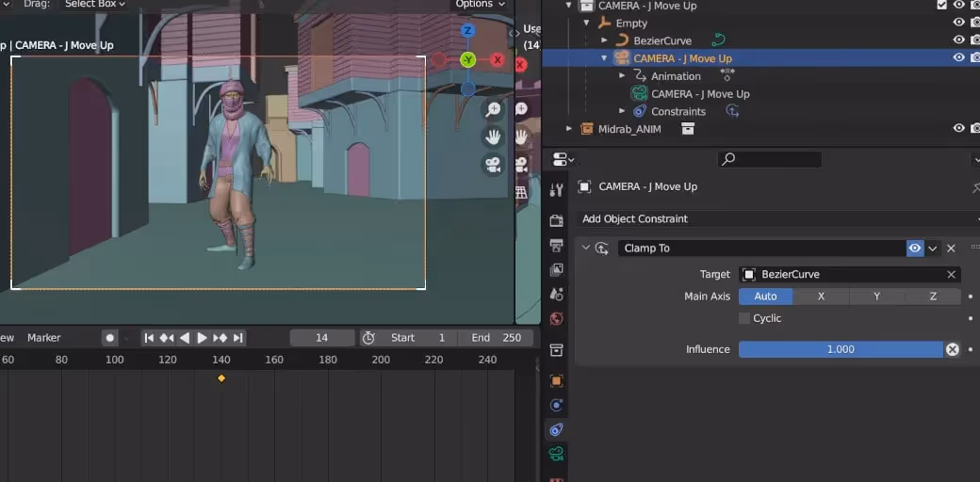Set Main Axis to Auto
This screenshot has height=482, width=980.
765,297
